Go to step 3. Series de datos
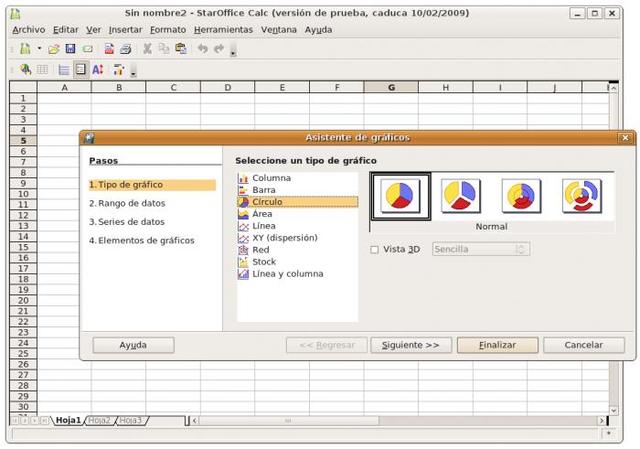 127,222
